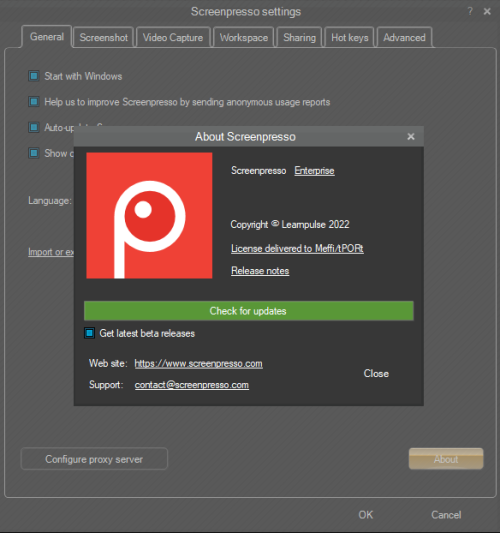Viewport: 500px width, 533px height.
Task: Click the help question mark icon
Action: pos(470,12)
